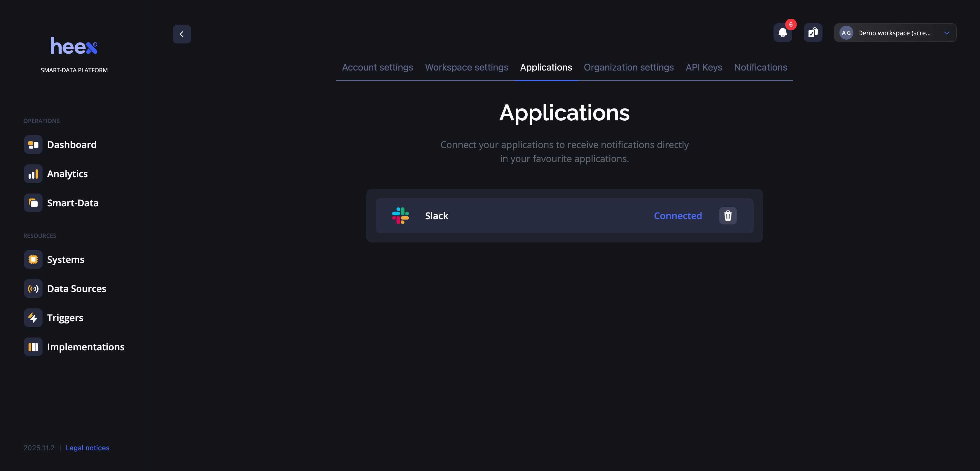
Task: Open the Legal notices page
Action: point(87,448)
